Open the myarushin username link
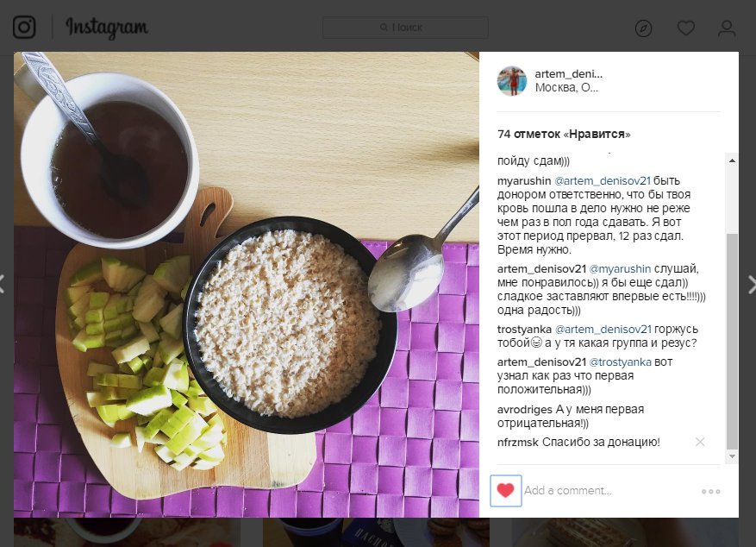756x547 pixels. click(524, 181)
